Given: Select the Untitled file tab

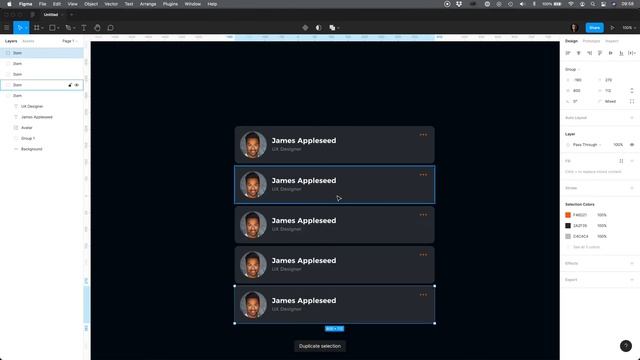Looking at the screenshot, I should point(51,15).
